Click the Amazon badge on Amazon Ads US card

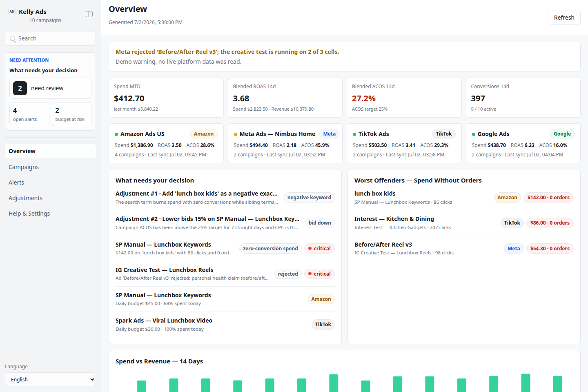click(x=204, y=134)
